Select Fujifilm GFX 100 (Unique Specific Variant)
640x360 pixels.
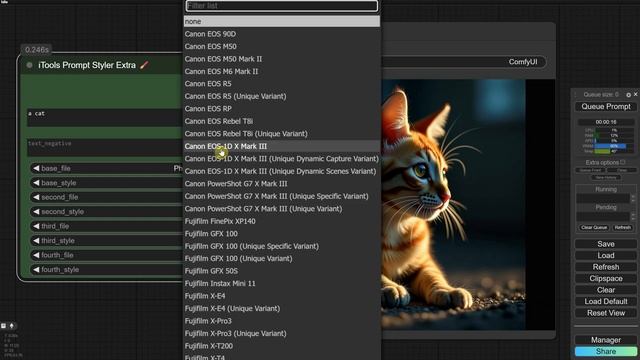(282, 246)
